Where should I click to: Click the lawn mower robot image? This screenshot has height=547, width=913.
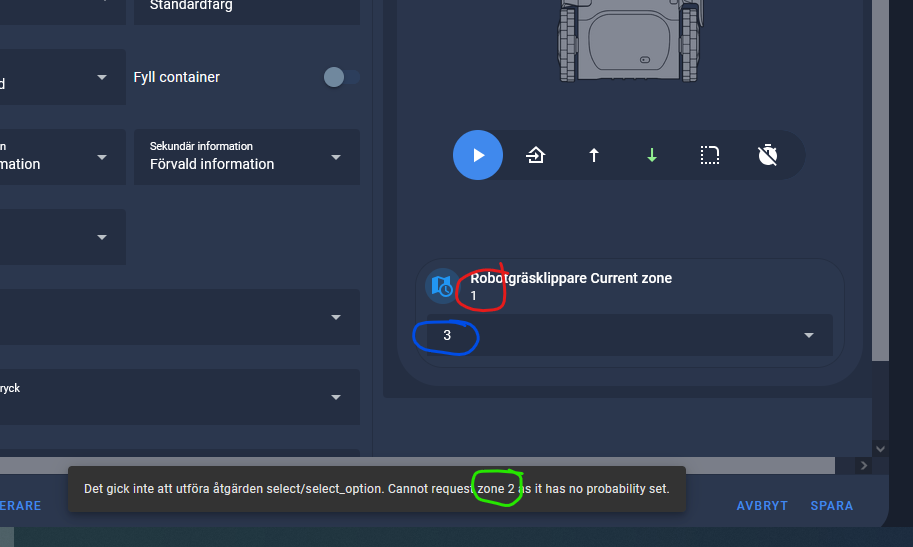click(629, 40)
